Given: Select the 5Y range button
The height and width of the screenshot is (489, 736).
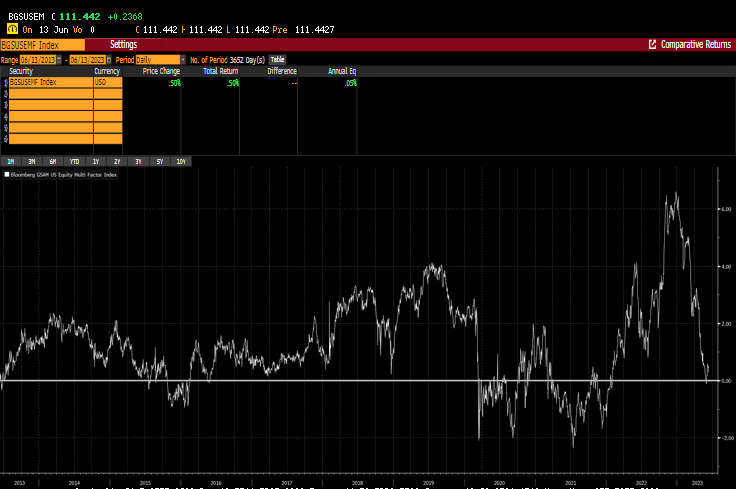Looking at the screenshot, I should point(160,161).
